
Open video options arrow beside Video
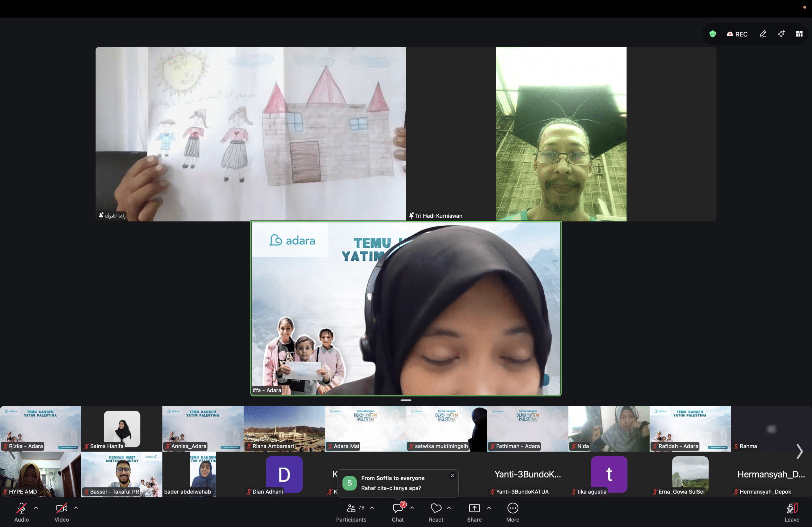pos(76,508)
